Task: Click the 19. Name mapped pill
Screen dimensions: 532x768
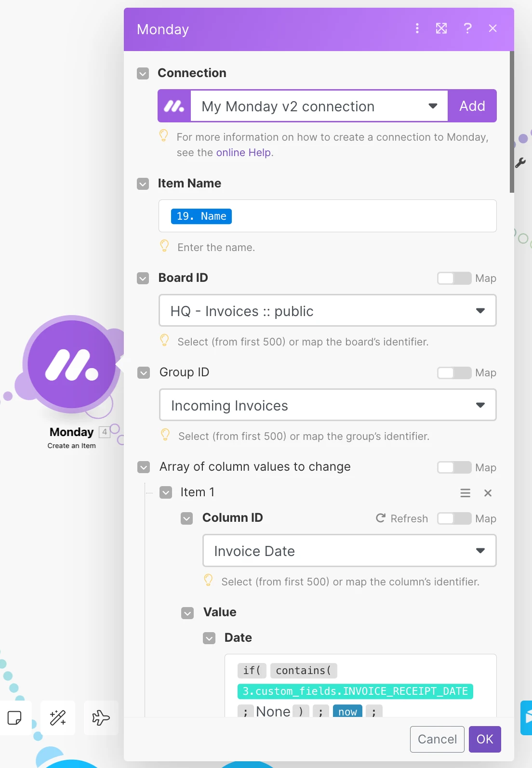Action: [x=201, y=216]
